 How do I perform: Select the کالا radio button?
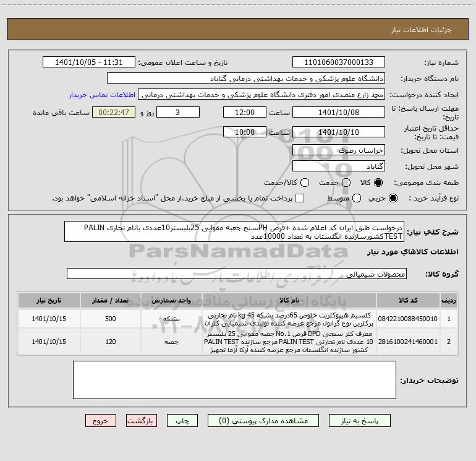click(378, 183)
